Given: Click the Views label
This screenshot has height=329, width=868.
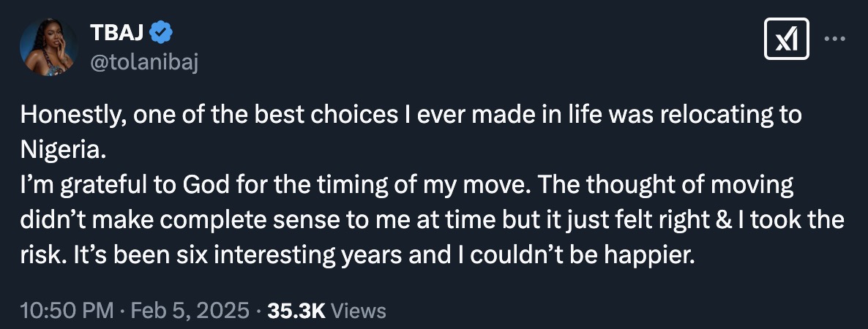Looking at the screenshot, I should [359, 311].
